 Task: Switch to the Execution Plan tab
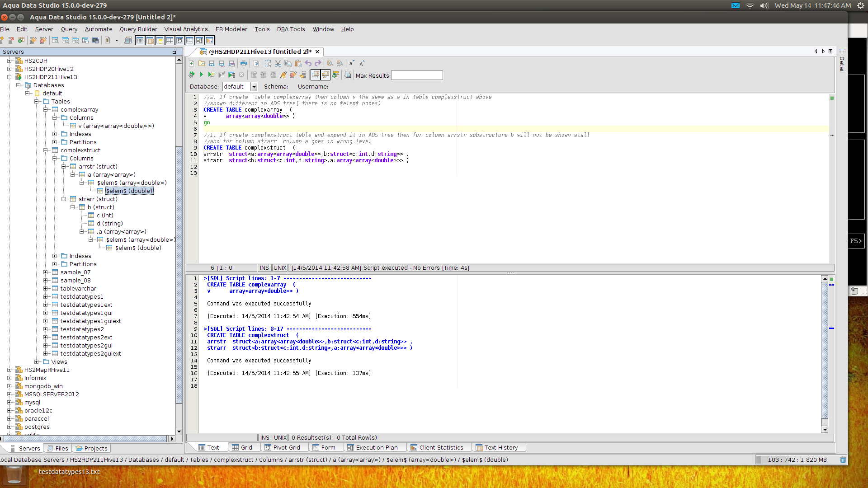(373, 448)
